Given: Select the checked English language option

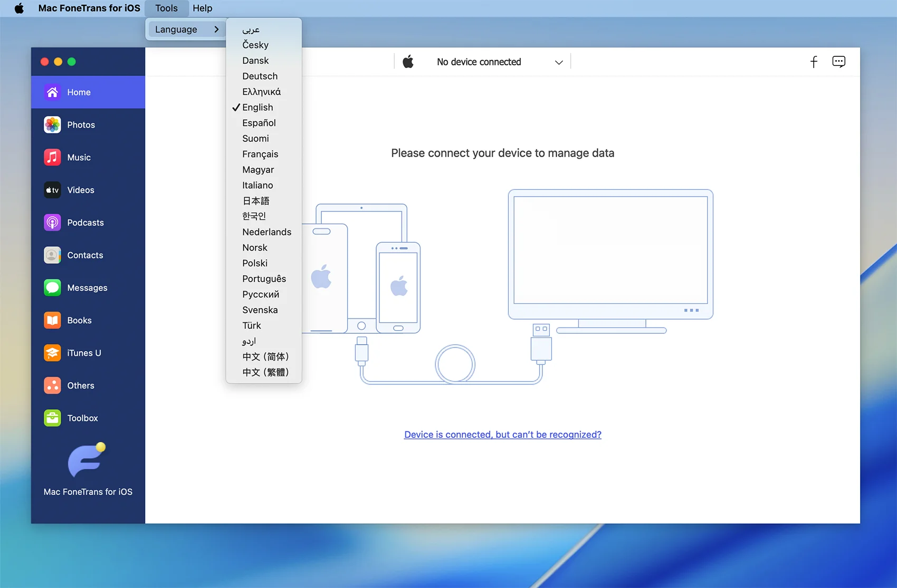Looking at the screenshot, I should [x=257, y=108].
